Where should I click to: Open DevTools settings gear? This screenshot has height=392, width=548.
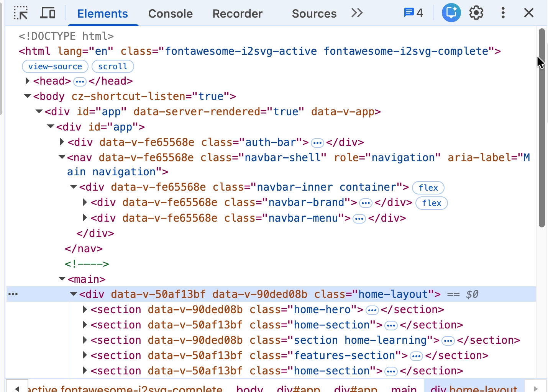click(x=476, y=13)
